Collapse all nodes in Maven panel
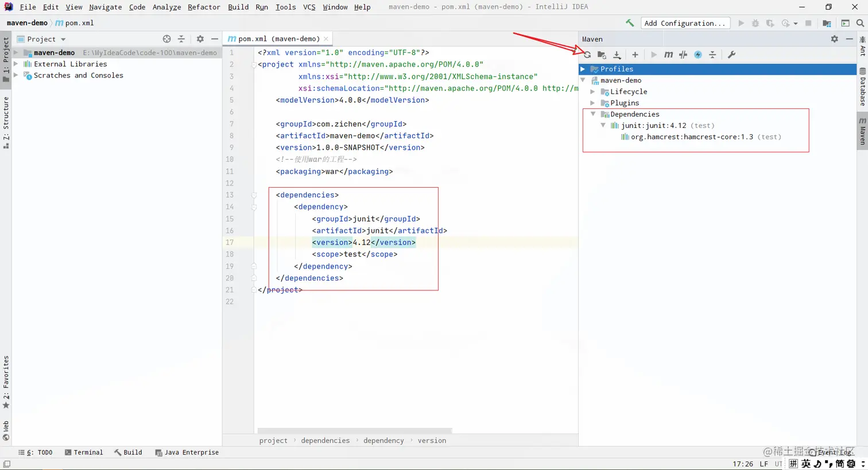The width and height of the screenshot is (868, 470). 712,55
